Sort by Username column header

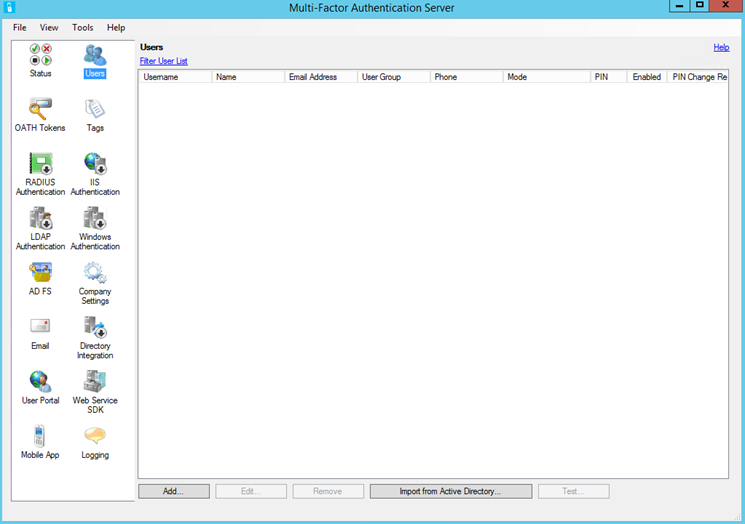tap(175, 77)
